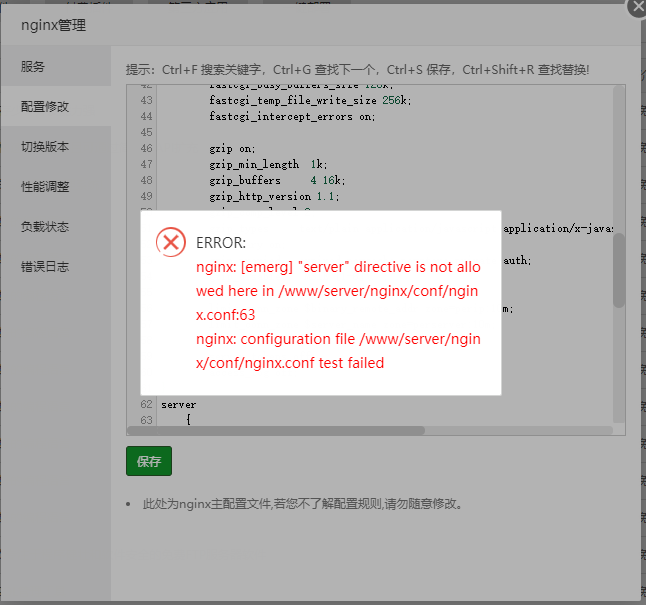646x605 pixels.
Task: Click line number 45 in the gutter
Action: pyautogui.click(x=146, y=132)
